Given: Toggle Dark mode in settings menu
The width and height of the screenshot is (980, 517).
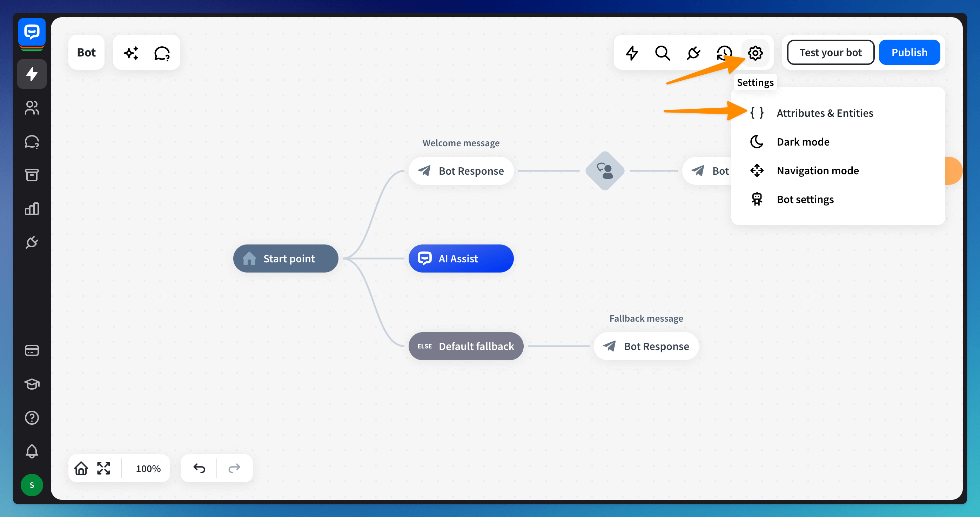Looking at the screenshot, I should pyautogui.click(x=803, y=142).
